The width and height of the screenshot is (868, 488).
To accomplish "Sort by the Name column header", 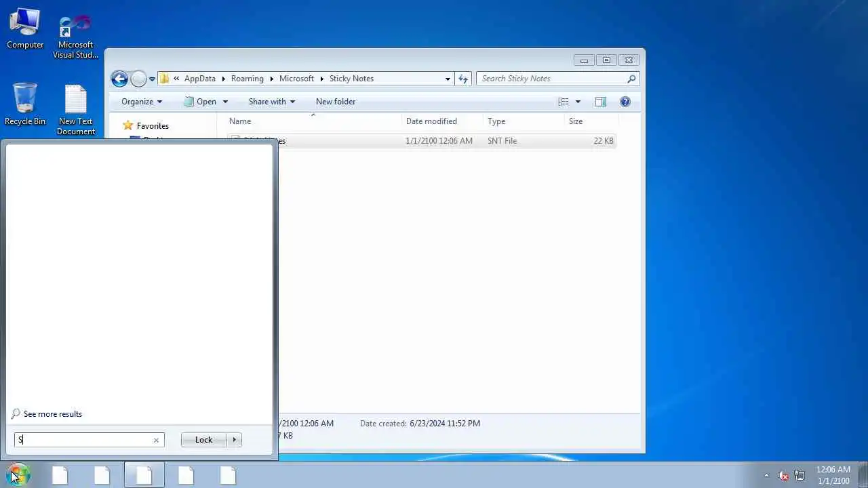I will pyautogui.click(x=313, y=121).
